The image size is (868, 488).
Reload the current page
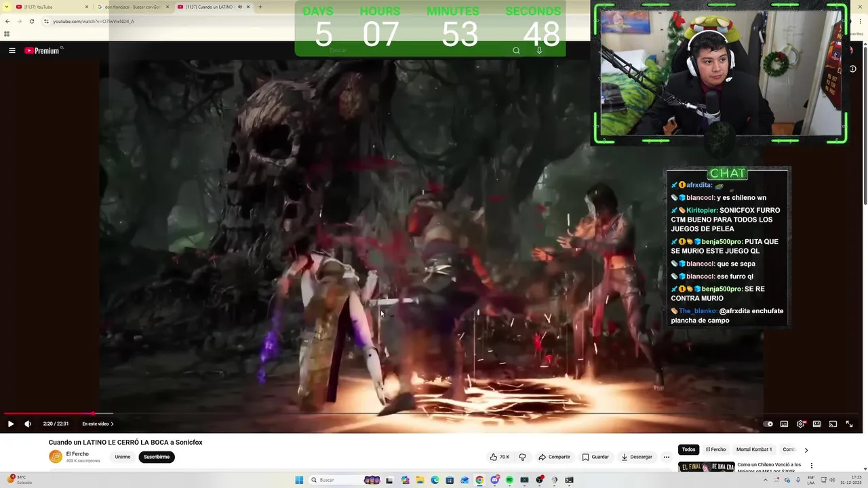coord(31,21)
